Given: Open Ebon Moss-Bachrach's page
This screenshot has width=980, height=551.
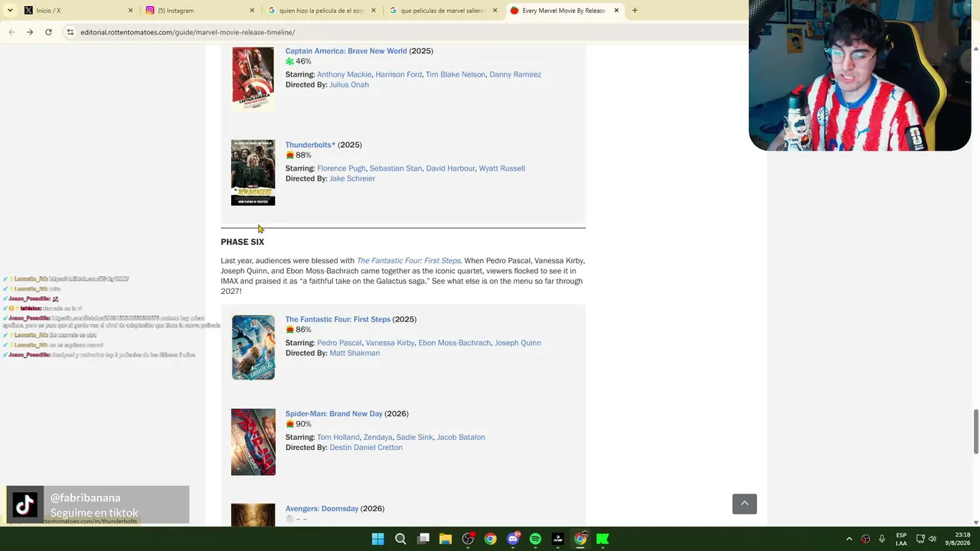Looking at the screenshot, I should point(455,343).
